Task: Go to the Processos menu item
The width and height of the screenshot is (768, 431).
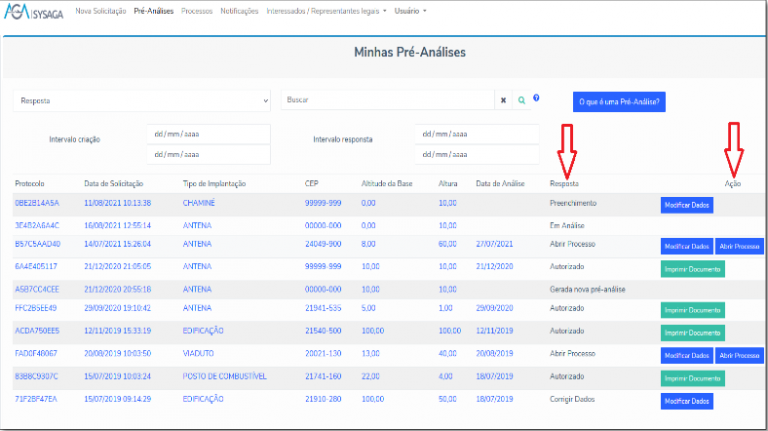Action: (x=197, y=11)
